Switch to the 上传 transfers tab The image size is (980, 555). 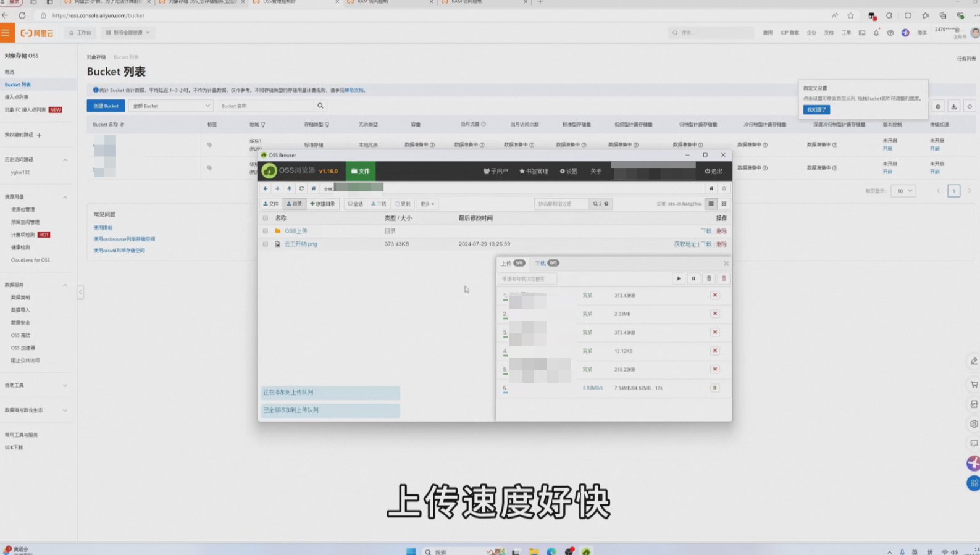tap(513, 263)
